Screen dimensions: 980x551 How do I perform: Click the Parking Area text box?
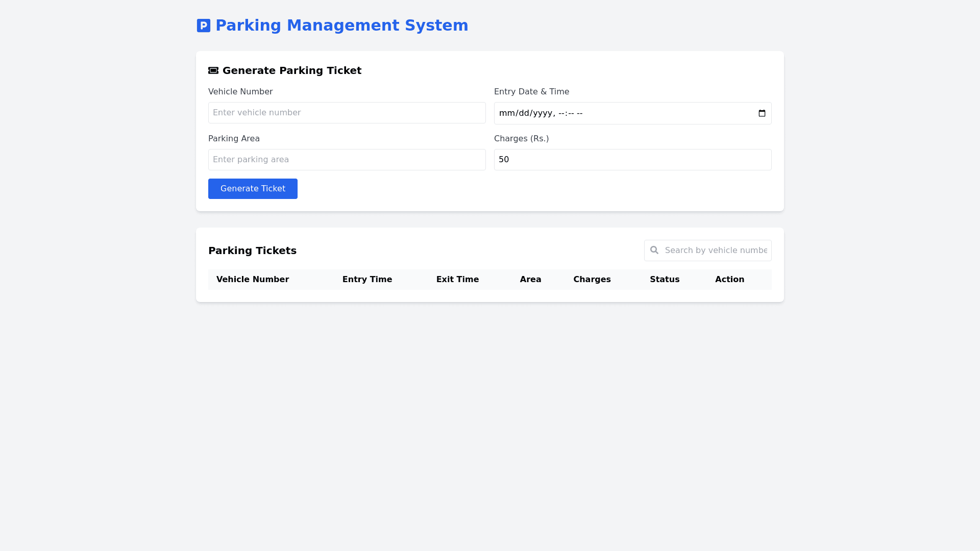tap(347, 160)
